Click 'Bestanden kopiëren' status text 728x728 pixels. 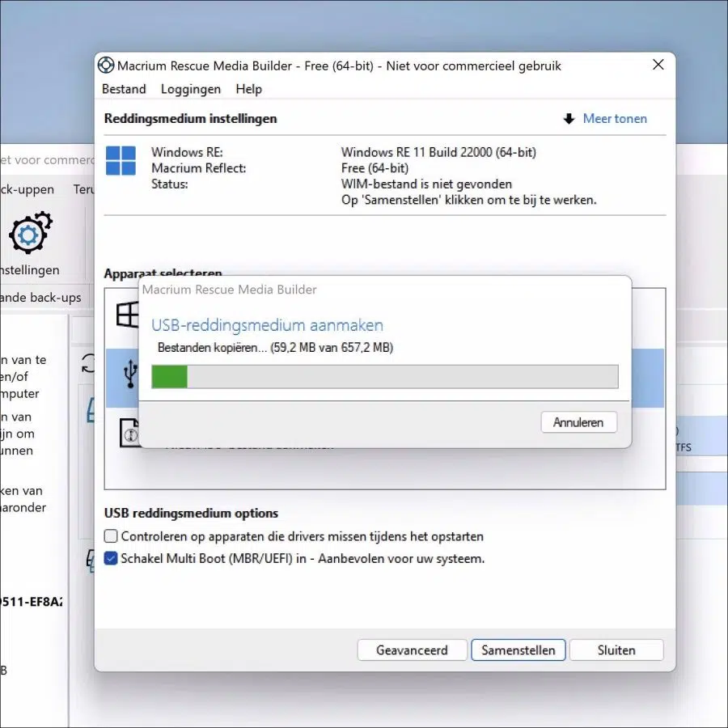275,347
